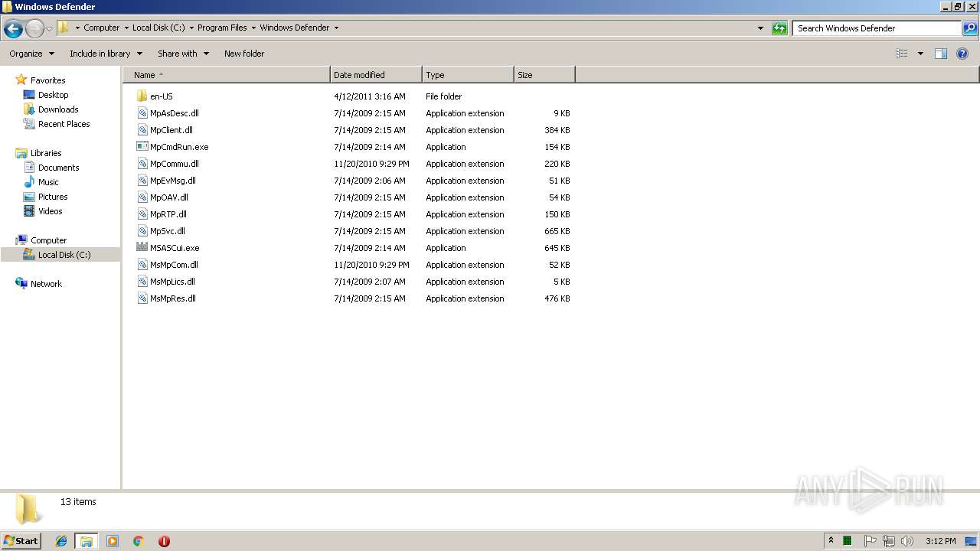Open Network in navigation pane
Image resolution: width=980 pixels, height=551 pixels.
pos(46,284)
